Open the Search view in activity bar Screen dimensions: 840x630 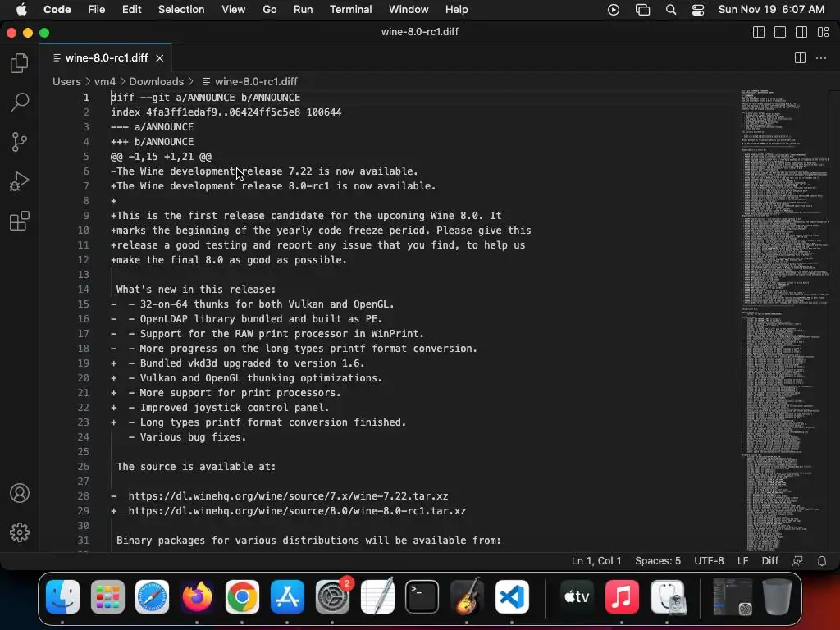(x=20, y=103)
